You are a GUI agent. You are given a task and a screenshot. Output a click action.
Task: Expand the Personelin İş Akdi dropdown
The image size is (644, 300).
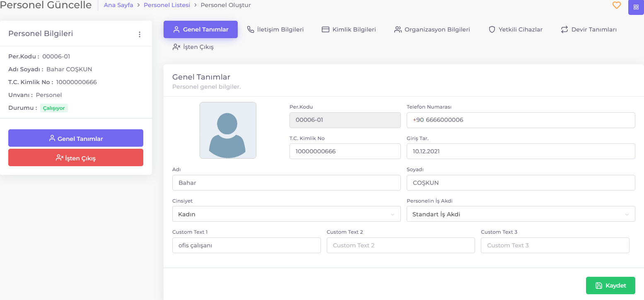tap(521, 214)
